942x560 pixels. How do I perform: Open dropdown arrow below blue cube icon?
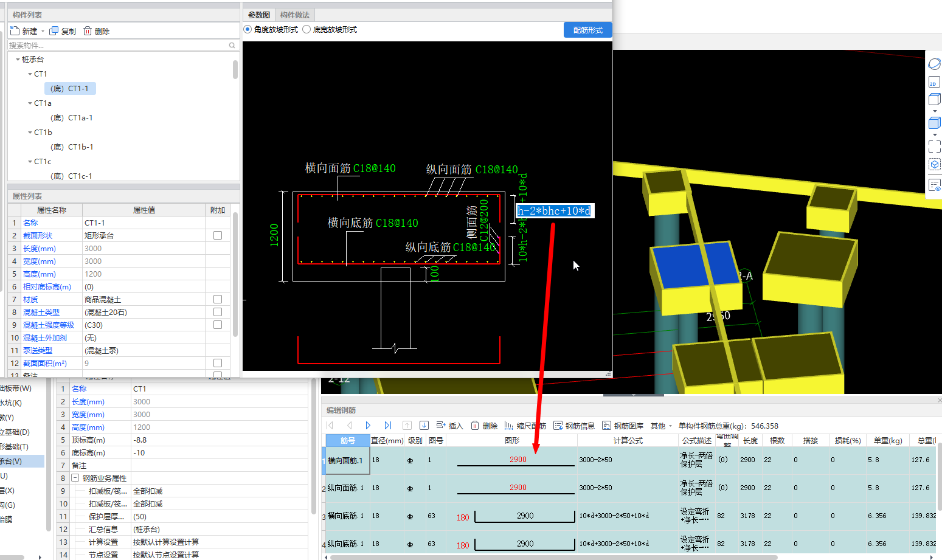[x=935, y=135]
